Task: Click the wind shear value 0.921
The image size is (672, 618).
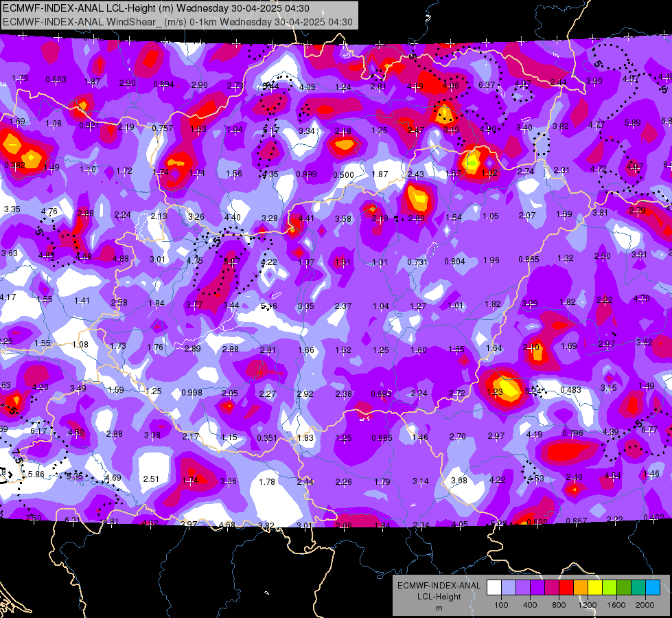Action: [89, 126]
